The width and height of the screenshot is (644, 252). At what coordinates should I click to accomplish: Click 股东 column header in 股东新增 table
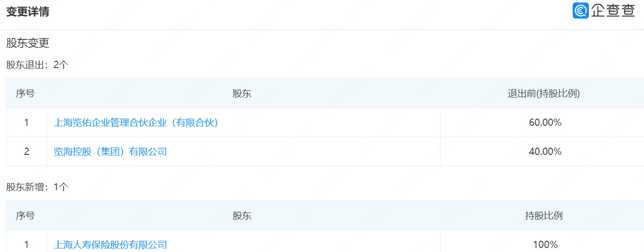(242, 216)
